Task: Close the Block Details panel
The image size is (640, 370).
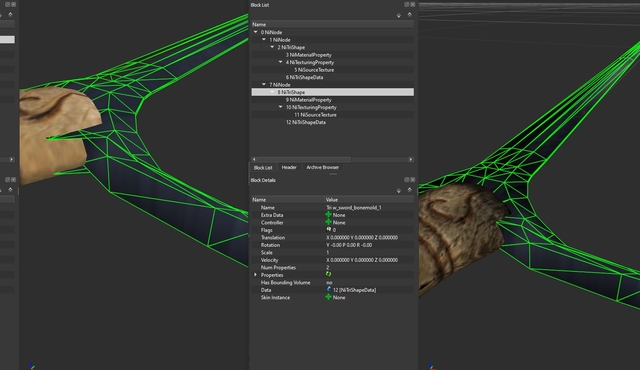Action: tap(413, 179)
